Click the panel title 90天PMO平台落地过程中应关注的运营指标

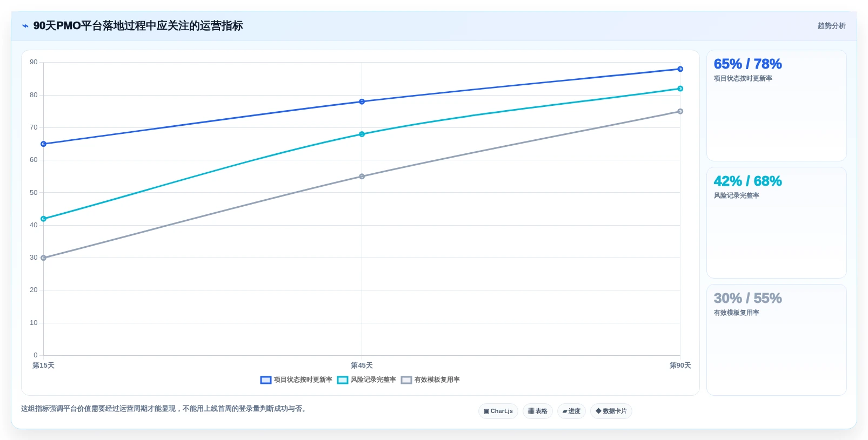click(138, 26)
